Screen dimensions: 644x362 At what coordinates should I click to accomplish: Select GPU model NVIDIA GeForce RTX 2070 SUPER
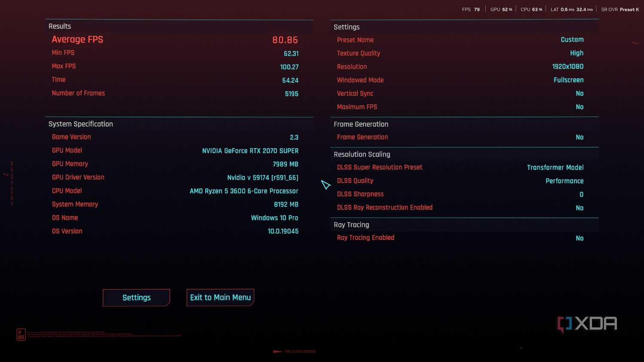[250, 151]
